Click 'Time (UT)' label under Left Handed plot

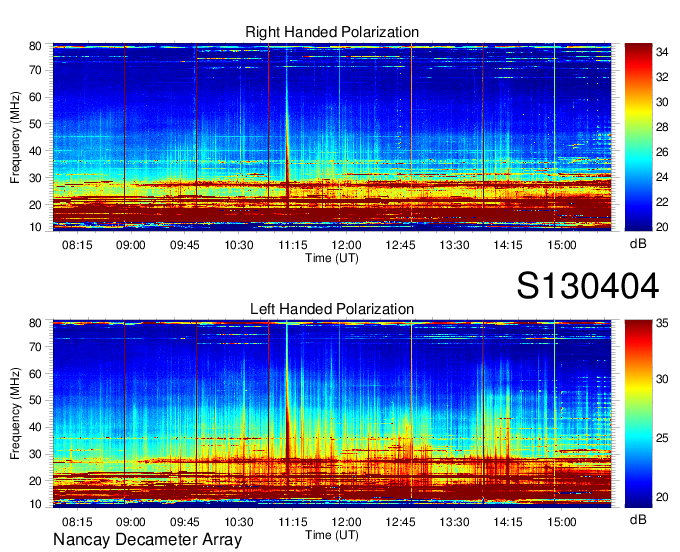[x=332, y=535]
